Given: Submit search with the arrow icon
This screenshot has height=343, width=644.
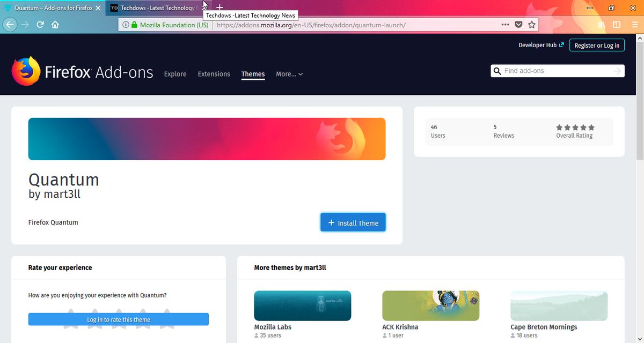Looking at the screenshot, I should (617, 71).
